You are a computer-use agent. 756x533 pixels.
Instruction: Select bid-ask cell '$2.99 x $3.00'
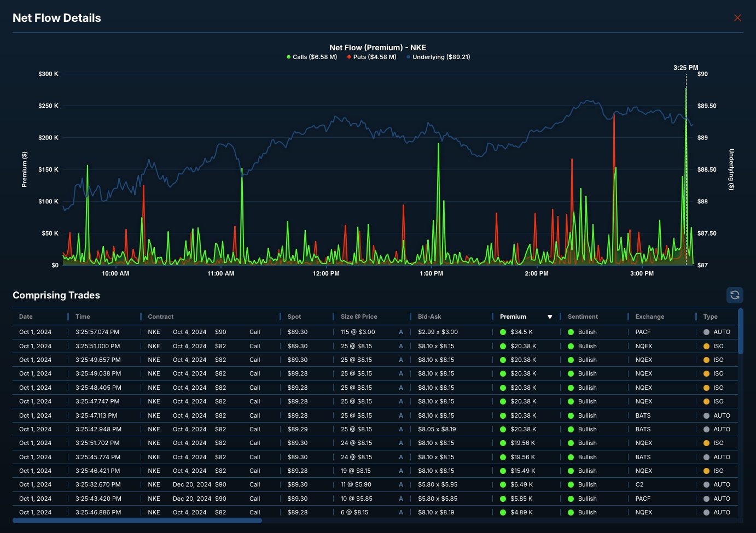tap(438, 332)
